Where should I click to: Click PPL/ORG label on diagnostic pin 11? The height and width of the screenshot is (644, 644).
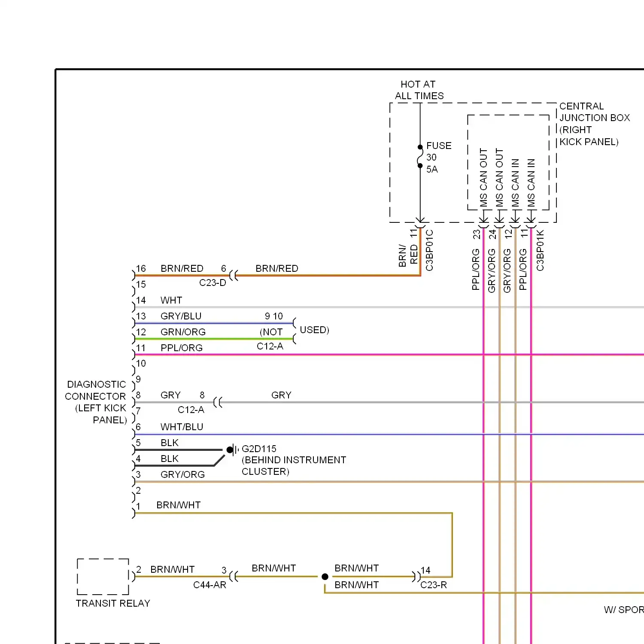[x=182, y=348]
